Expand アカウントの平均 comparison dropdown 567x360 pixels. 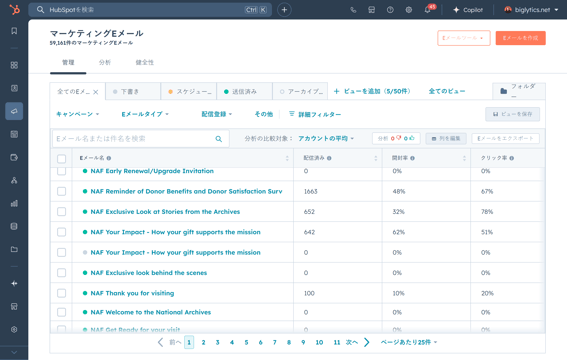click(x=326, y=138)
